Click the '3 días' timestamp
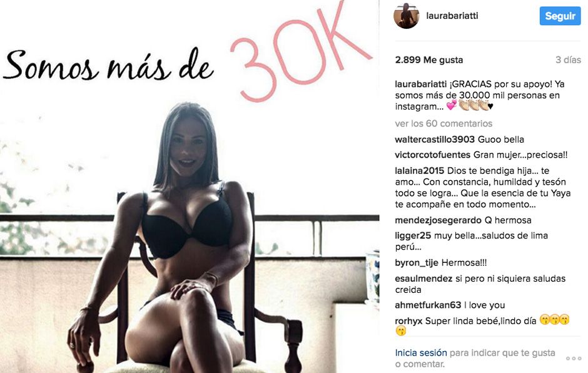This screenshot has height=373, width=588. point(568,60)
